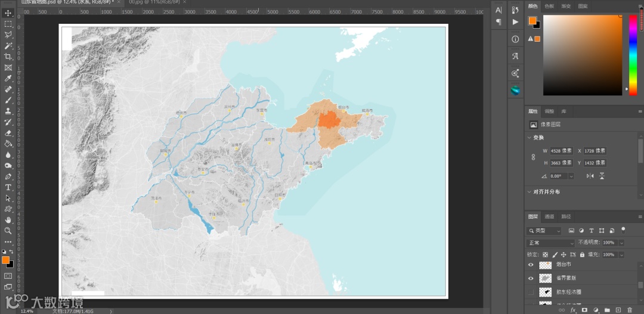The width and height of the screenshot is (644, 314).
Task: Click the W width input field
Action: click(561, 151)
